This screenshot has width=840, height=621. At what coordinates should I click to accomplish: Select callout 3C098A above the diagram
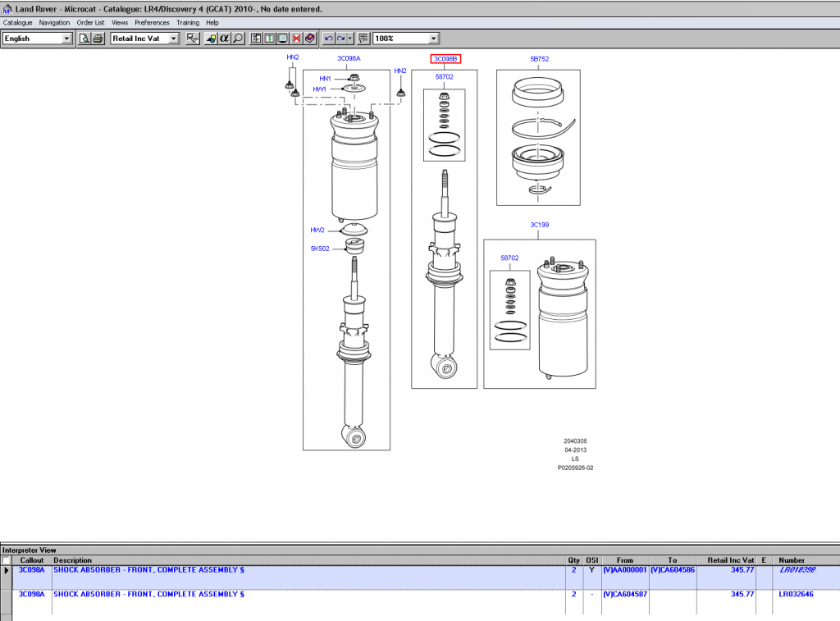coord(349,58)
